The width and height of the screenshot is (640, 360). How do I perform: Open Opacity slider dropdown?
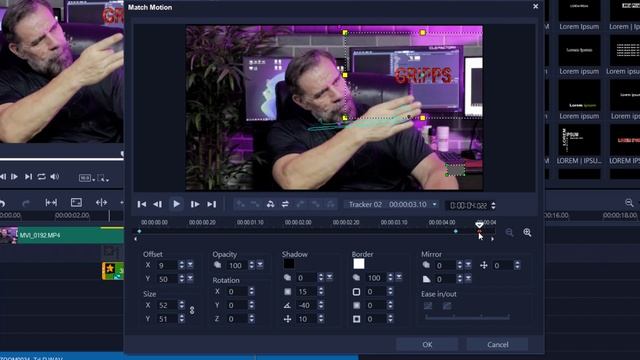[260, 265]
